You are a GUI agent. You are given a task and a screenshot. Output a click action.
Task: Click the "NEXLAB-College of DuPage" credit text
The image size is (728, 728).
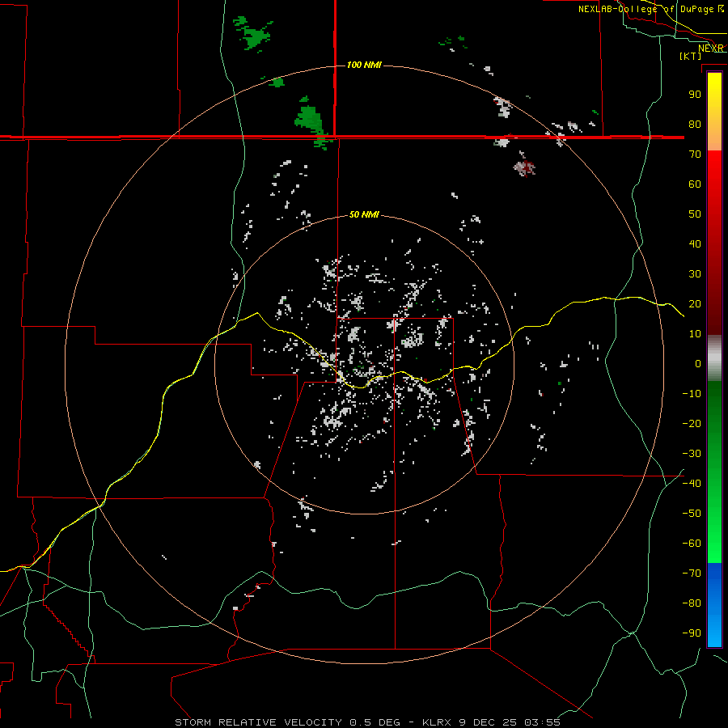[646, 9]
